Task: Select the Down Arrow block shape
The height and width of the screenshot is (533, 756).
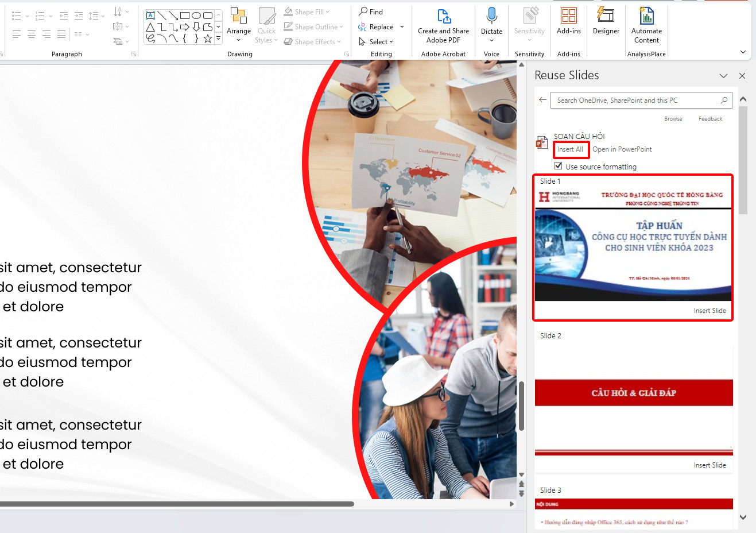Action: click(x=196, y=27)
